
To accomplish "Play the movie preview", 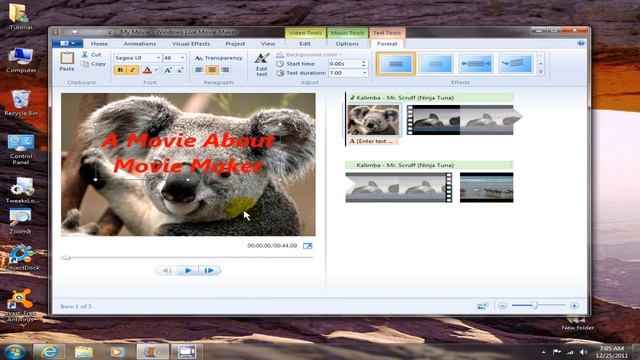I will 188,270.
